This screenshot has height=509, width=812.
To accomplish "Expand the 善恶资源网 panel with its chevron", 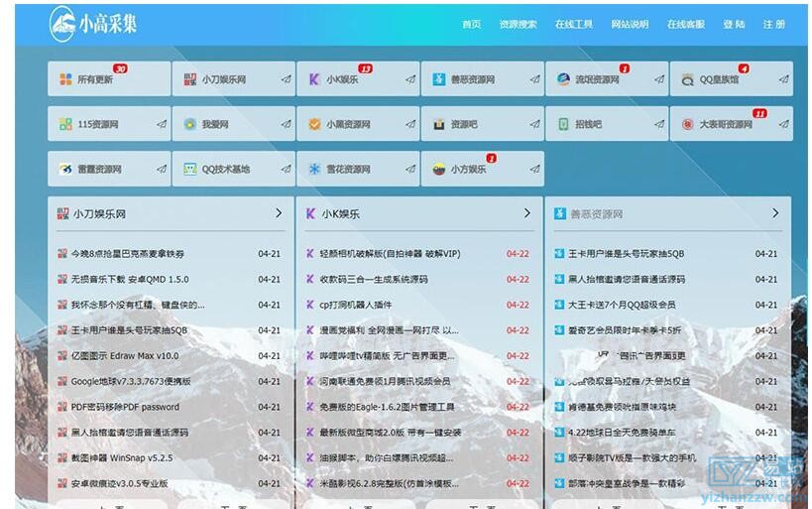I will coord(775,213).
